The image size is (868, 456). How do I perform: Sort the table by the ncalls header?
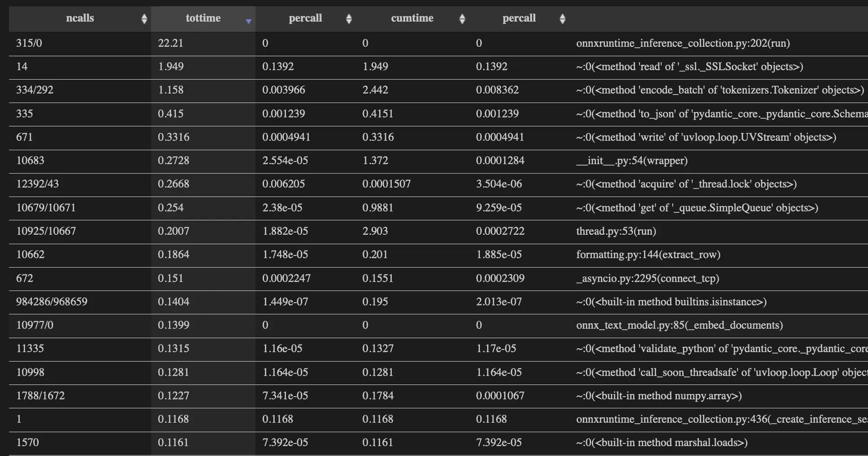[x=80, y=18]
